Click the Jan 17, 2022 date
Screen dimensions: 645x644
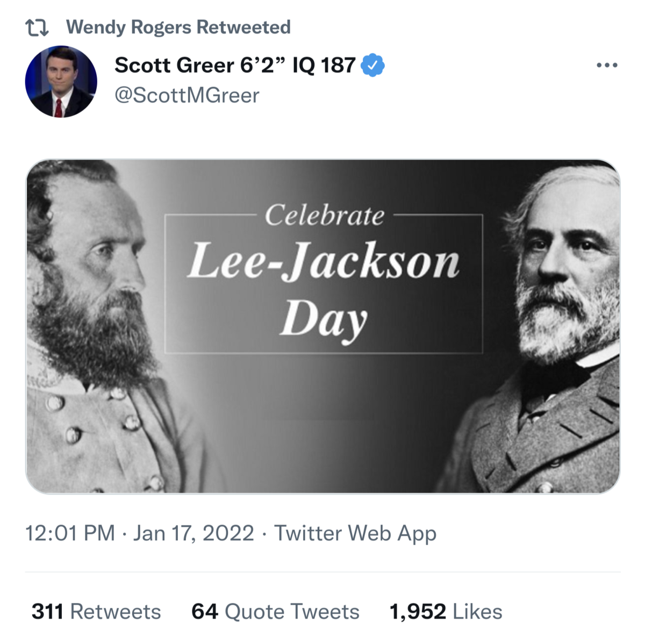193,533
